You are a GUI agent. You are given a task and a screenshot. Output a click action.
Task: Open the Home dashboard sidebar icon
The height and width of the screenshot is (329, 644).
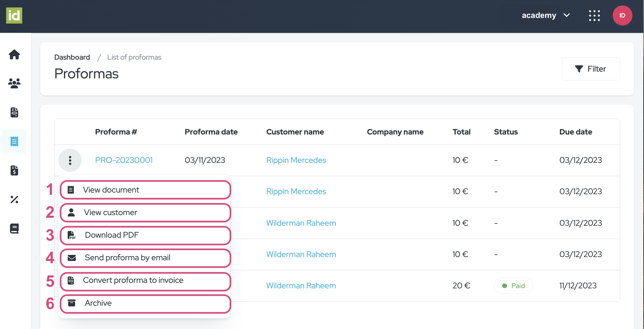pyautogui.click(x=14, y=55)
